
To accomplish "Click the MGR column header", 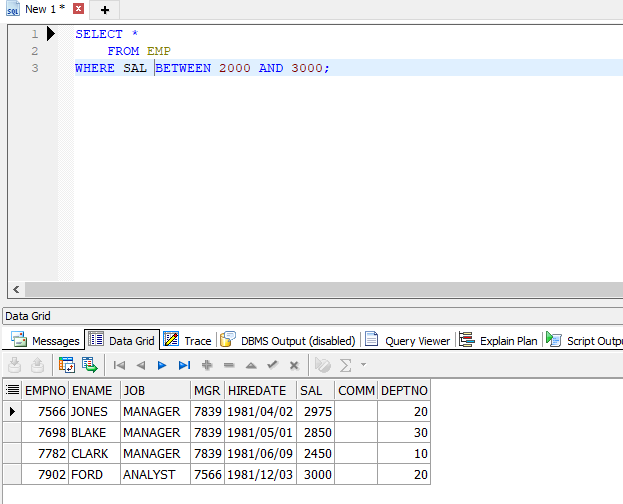I will [x=207, y=390].
